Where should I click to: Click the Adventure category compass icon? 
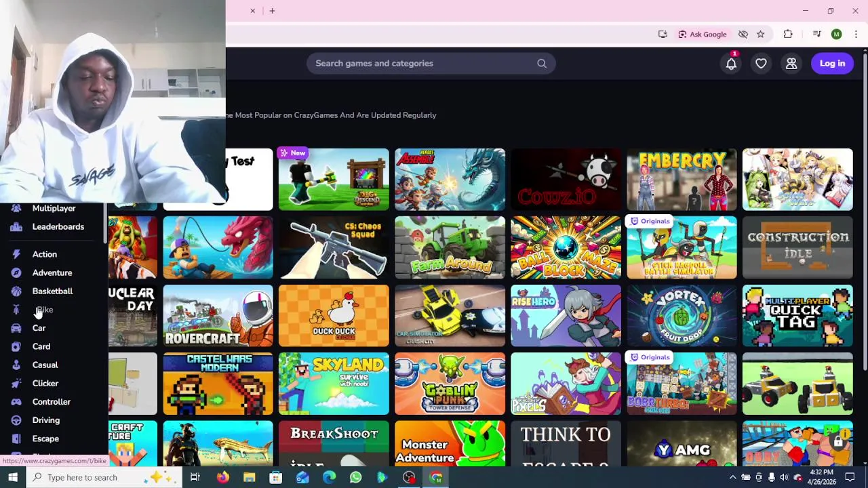(16, 272)
